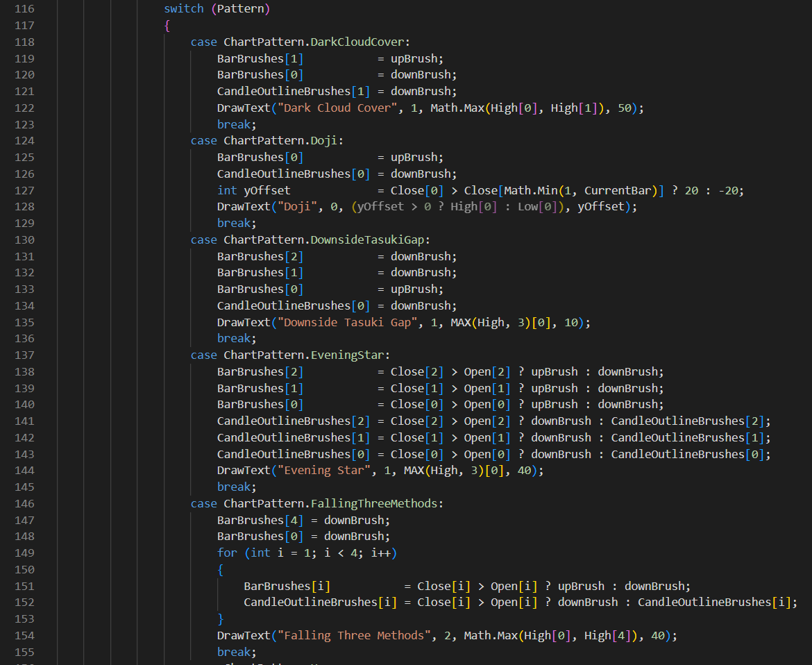Click the opening brace on line 117
The height and width of the screenshot is (665, 812).
click(167, 26)
